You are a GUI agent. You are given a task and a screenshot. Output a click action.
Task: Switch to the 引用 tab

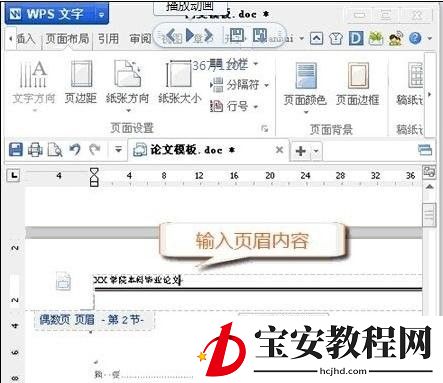(x=108, y=39)
